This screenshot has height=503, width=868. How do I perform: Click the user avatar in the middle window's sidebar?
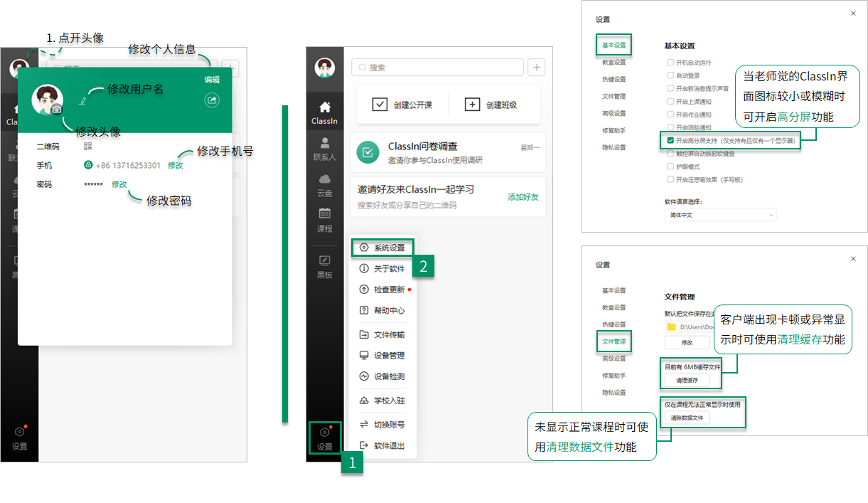point(325,68)
